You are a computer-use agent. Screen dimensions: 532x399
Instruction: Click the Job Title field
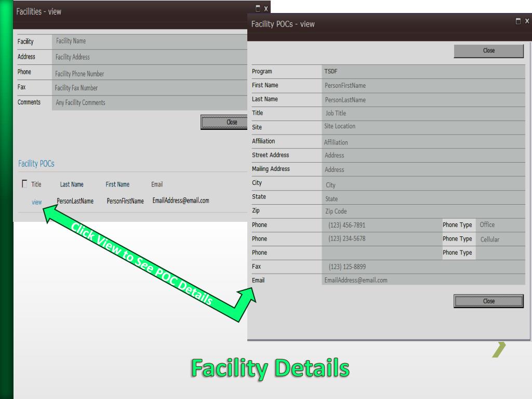[423, 113]
